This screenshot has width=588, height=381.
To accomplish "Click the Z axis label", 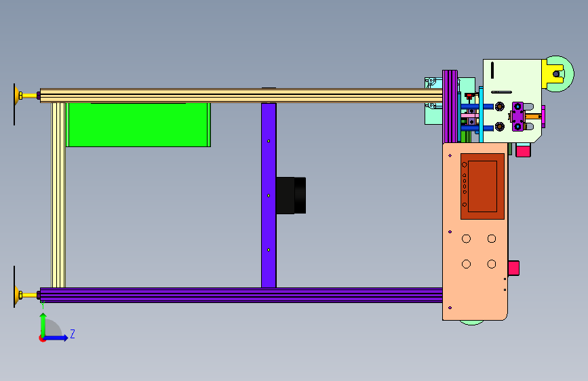I will pyautogui.click(x=73, y=334).
